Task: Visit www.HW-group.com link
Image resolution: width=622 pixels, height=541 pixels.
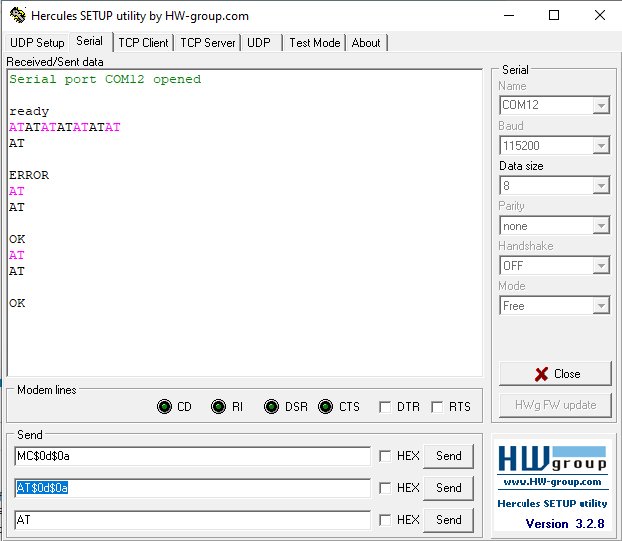Action: pyautogui.click(x=552, y=482)
